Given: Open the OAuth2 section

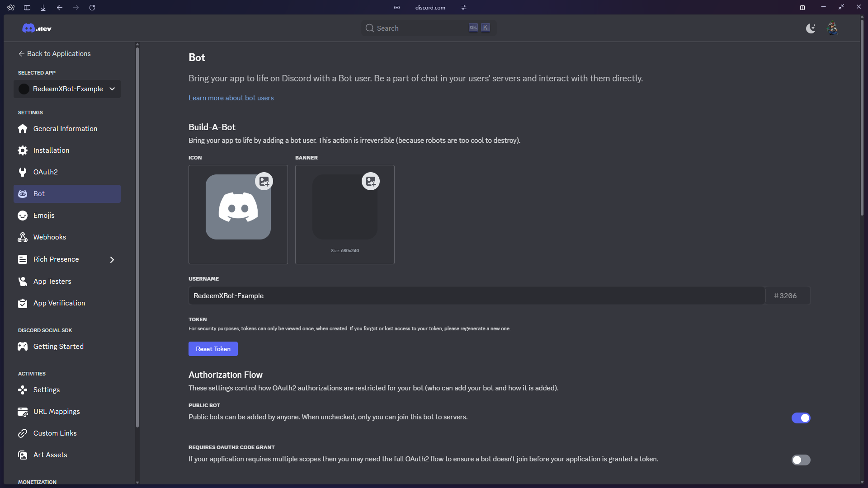Looking at the screenshot, I should 67,172.
